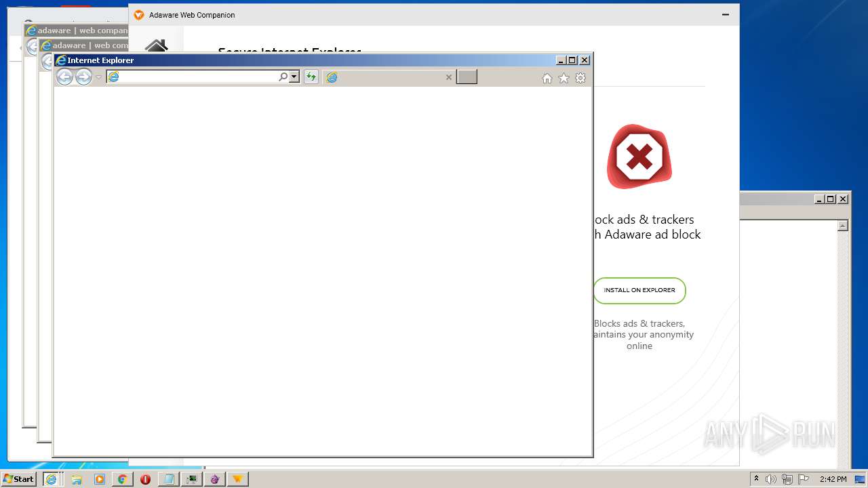This screenshot has width=868, height=488.
Task: Click the network monitor taskbar icon
Action: coord(192,479)
